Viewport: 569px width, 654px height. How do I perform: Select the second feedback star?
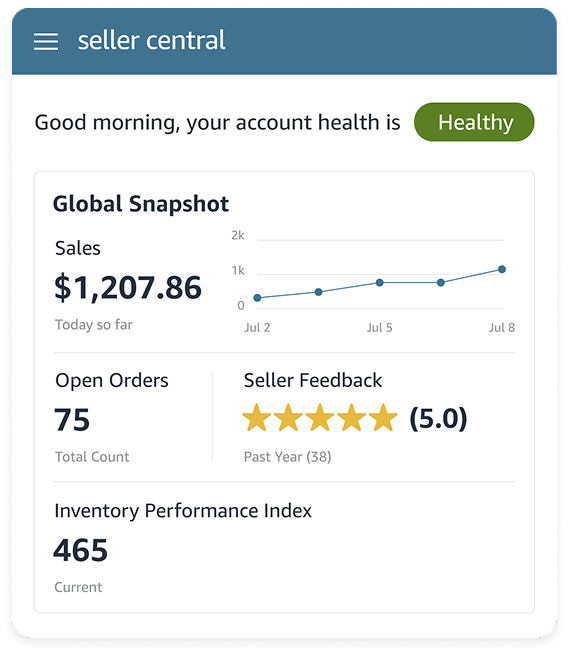pos(288,418)
